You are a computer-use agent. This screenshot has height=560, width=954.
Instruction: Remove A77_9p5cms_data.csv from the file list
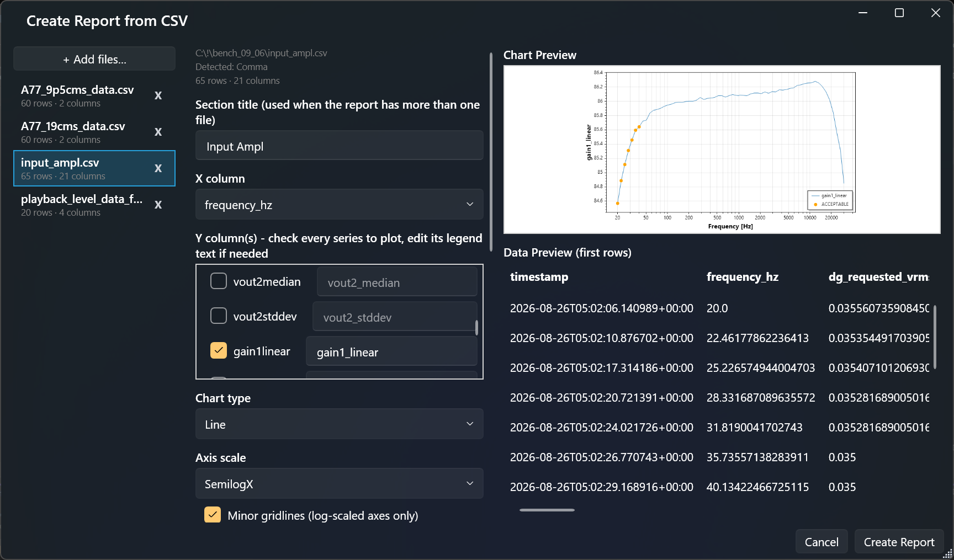coord(158,95)
